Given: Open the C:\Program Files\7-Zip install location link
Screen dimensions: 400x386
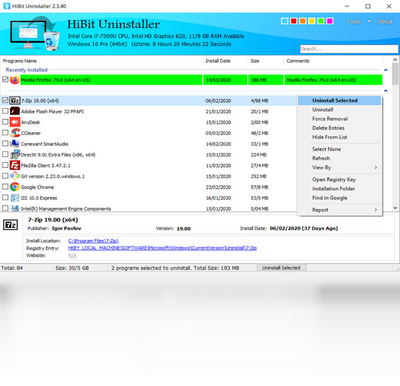Looking at the screenshot, I should pos(93,241).
